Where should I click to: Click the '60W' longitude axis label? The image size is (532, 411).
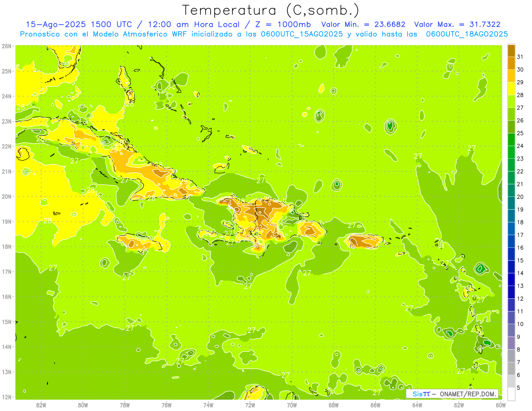(x=501, y=404)
